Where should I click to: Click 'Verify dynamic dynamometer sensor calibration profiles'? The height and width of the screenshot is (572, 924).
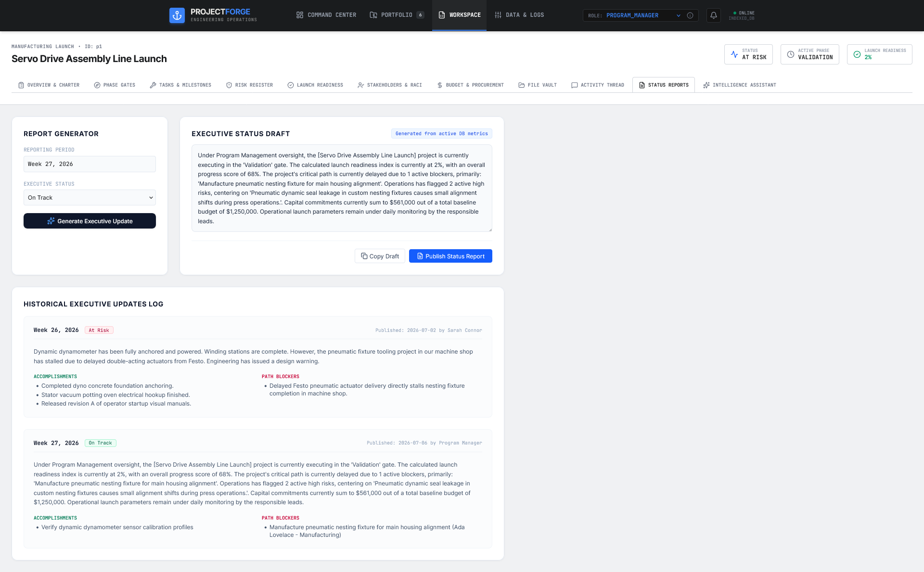point(117,527)
